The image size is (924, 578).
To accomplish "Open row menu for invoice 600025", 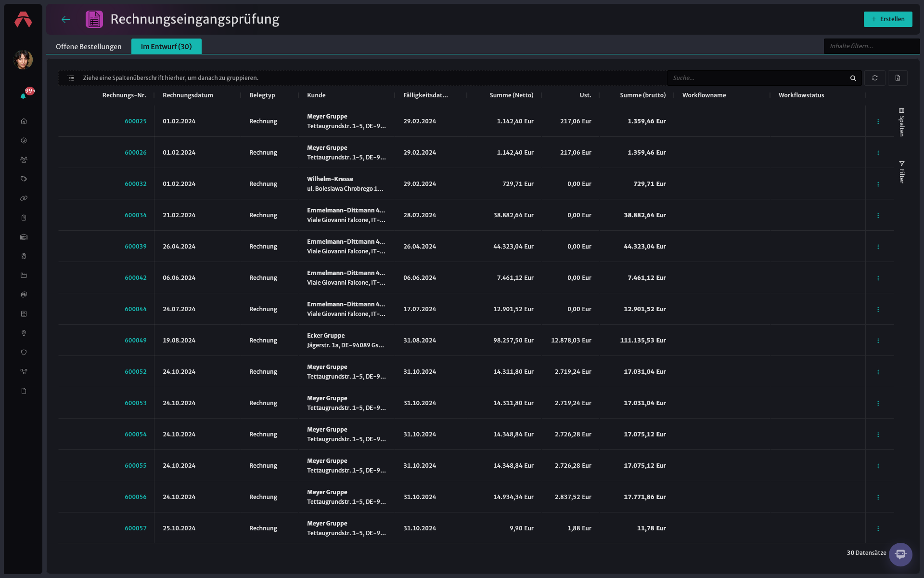I will [878, 121].
